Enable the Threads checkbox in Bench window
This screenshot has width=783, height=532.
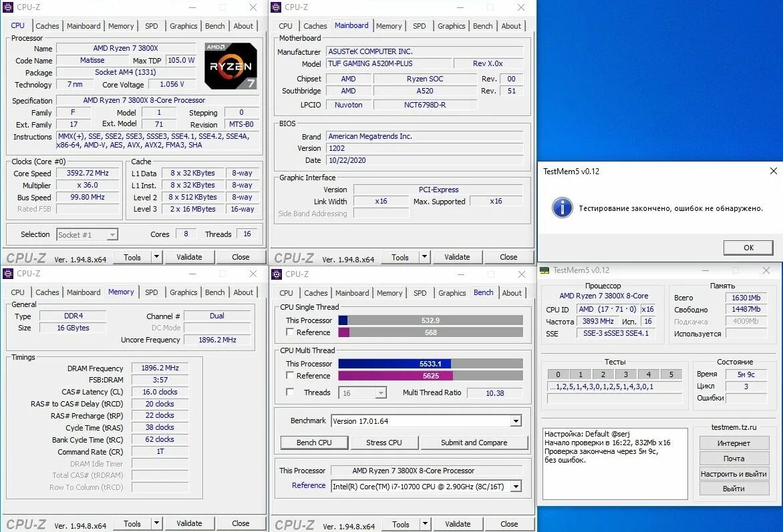pos(290,392)
